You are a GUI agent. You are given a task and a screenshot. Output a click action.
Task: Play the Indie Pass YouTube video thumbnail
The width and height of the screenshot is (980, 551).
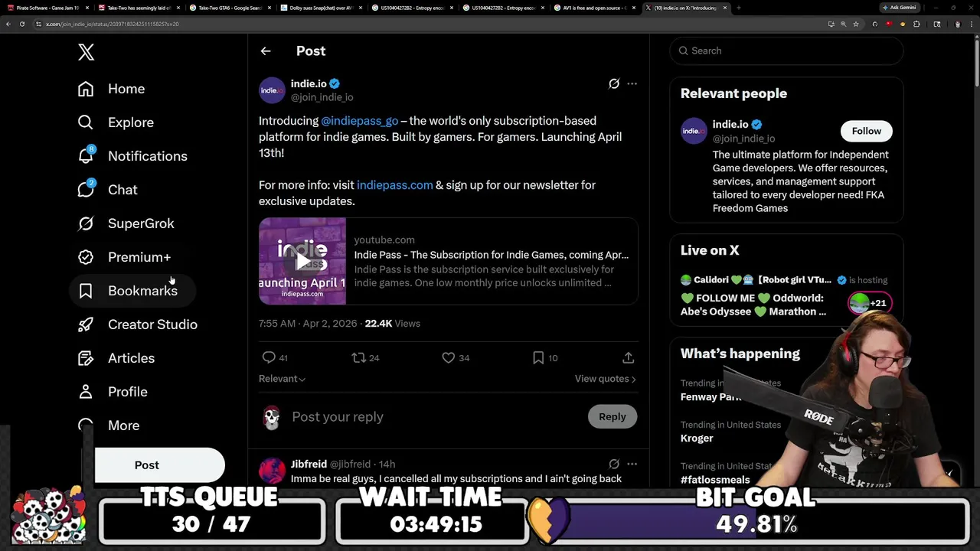[302, 261]
